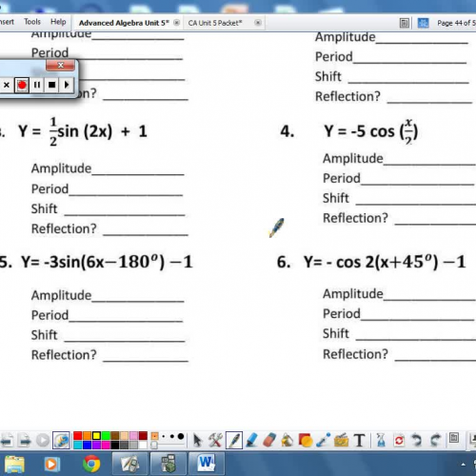Select the Pen tool in bottom toolbar

(234, 441)
